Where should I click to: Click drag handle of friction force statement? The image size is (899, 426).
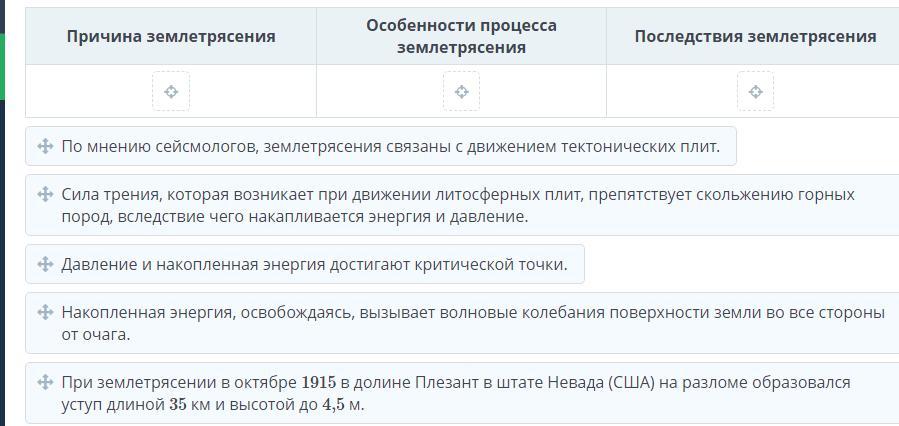(45, 194)
